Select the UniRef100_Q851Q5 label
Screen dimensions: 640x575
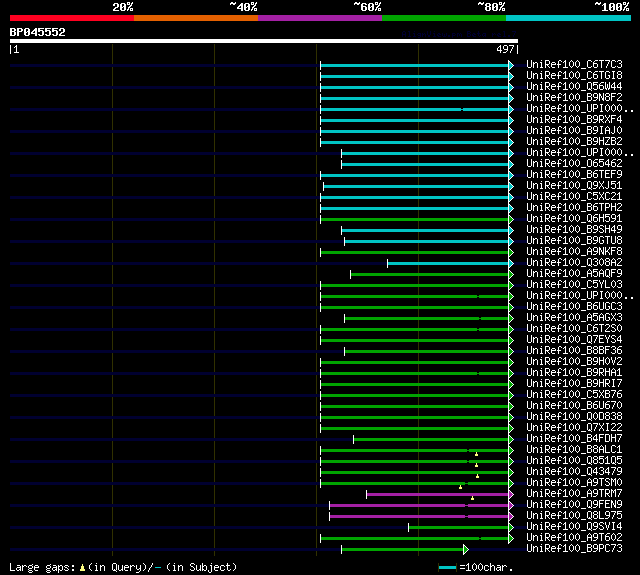(574, 461)
